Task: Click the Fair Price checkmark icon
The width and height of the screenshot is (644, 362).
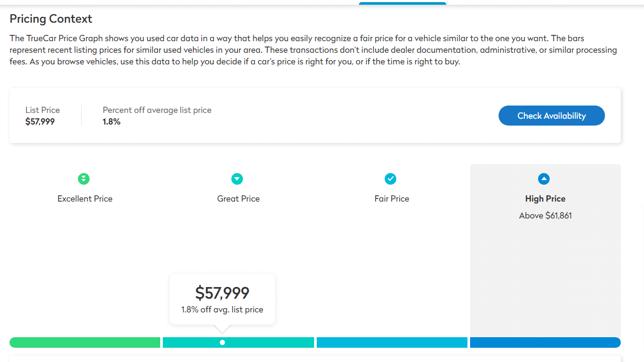Action: click(391, 179)
